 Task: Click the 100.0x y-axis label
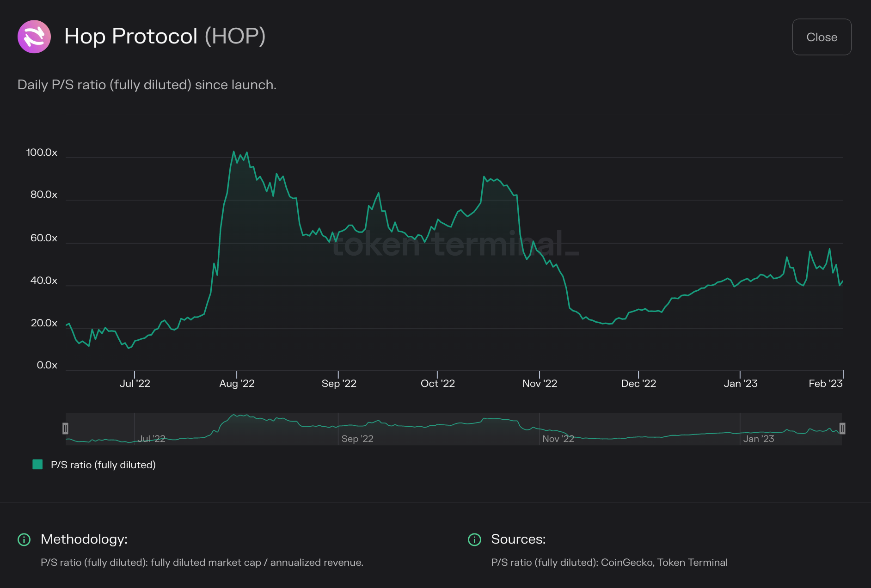(x=42, y=152)
